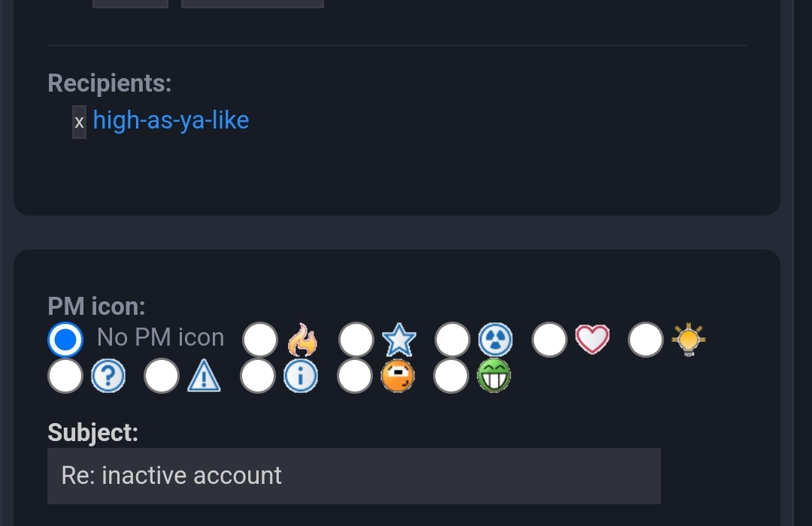Click the "No PM icon" text label
Viewport: 812px width, 526px height.
tap(160, 338)
